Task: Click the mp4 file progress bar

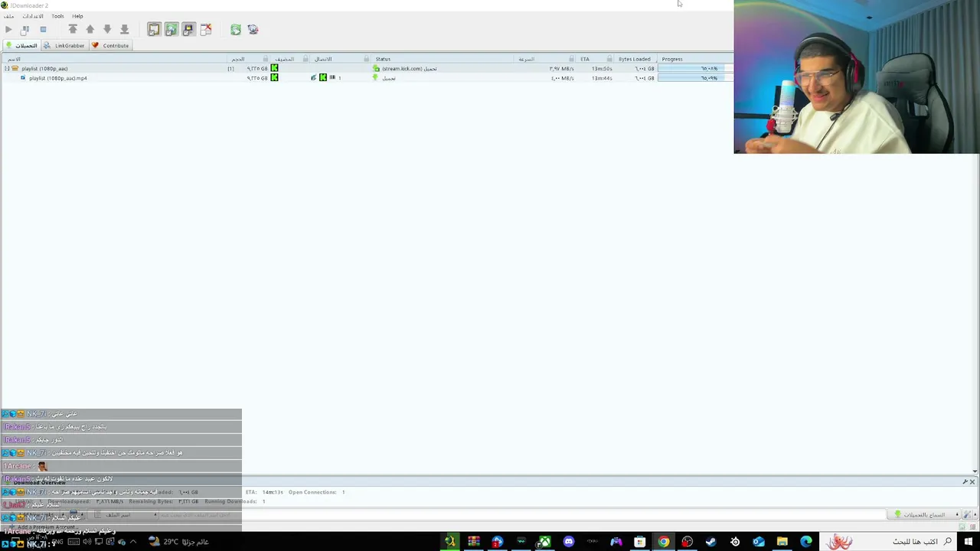Action: (x=694, y=78)
